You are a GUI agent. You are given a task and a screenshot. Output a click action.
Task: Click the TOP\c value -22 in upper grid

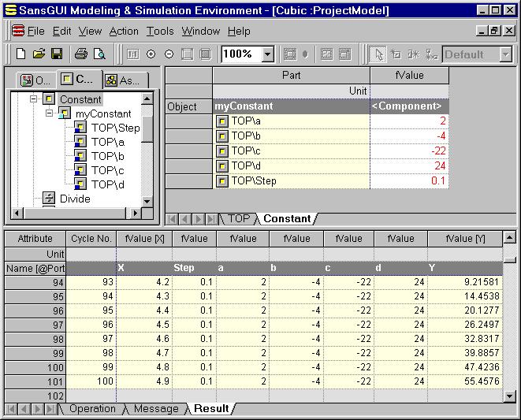409,151
